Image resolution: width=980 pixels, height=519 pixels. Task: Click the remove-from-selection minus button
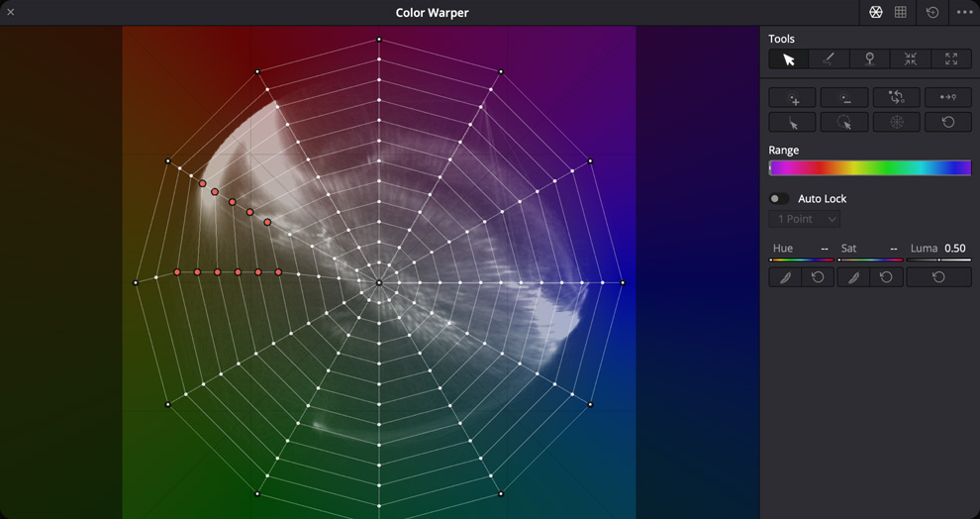(x=844, y=97)
